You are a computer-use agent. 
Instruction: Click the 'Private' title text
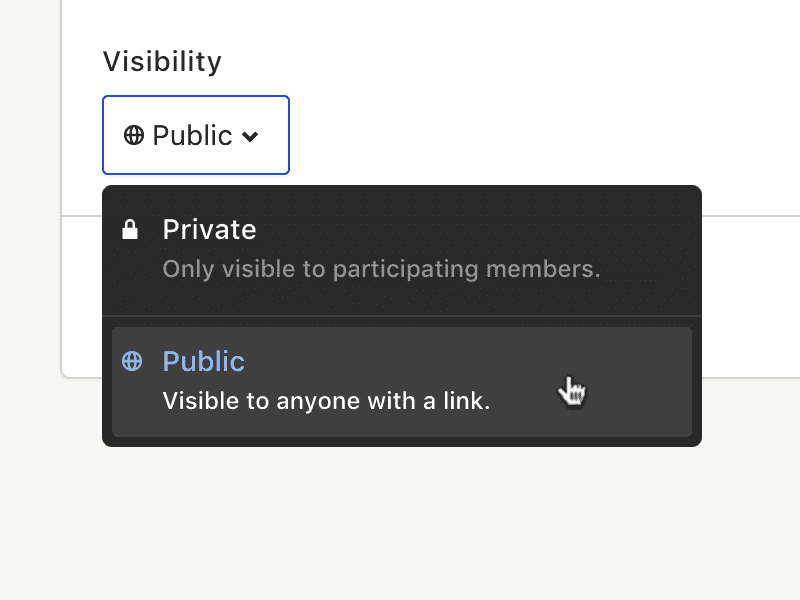[x=209, y=230]
